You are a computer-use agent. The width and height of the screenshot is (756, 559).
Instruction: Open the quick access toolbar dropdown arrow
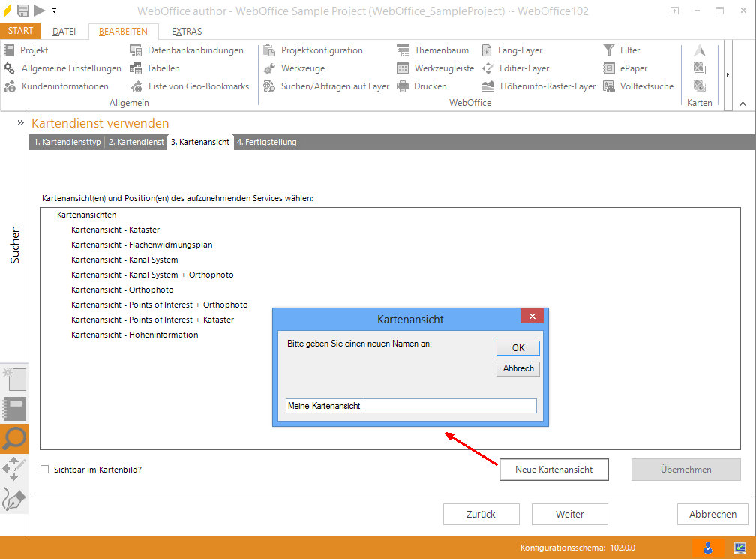(54, 11)
